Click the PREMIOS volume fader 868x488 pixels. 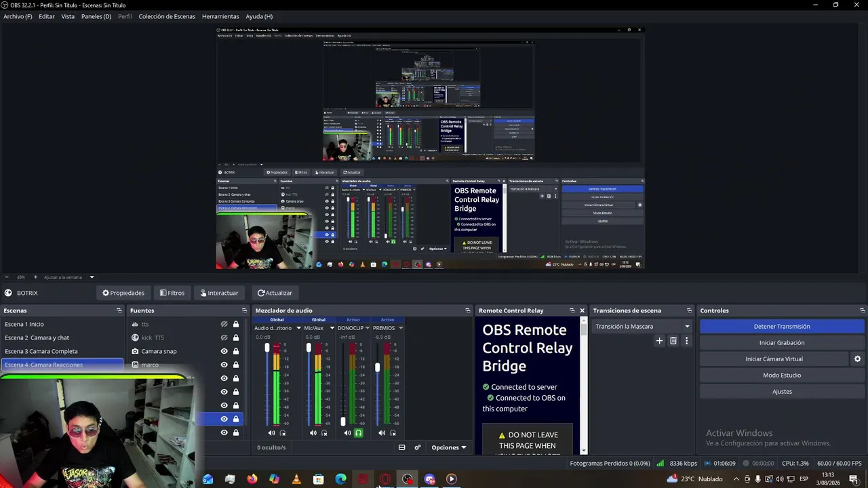click(377, 367)
